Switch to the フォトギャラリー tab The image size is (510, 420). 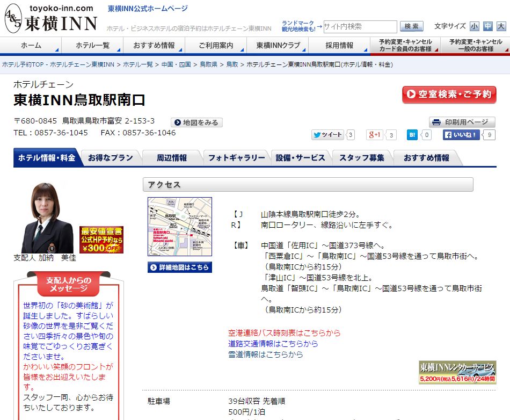pos(236,158)
